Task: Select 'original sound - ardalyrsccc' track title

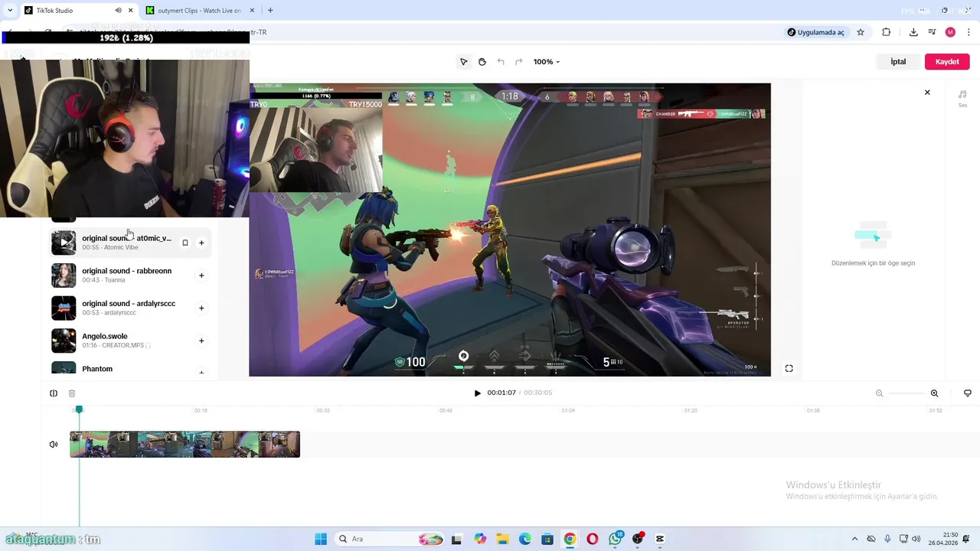Action: pos(129,304)
